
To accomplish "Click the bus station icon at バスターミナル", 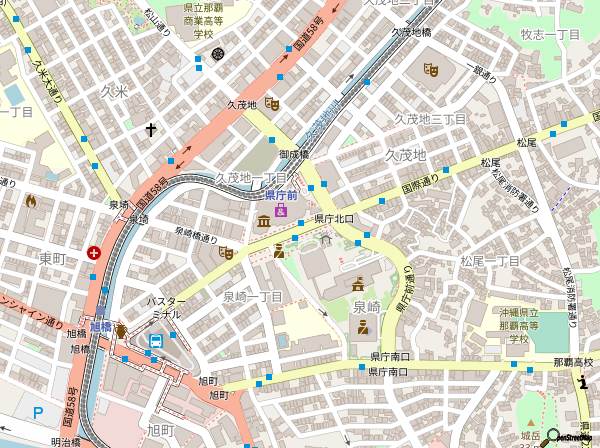I will (x=157, y=340).
